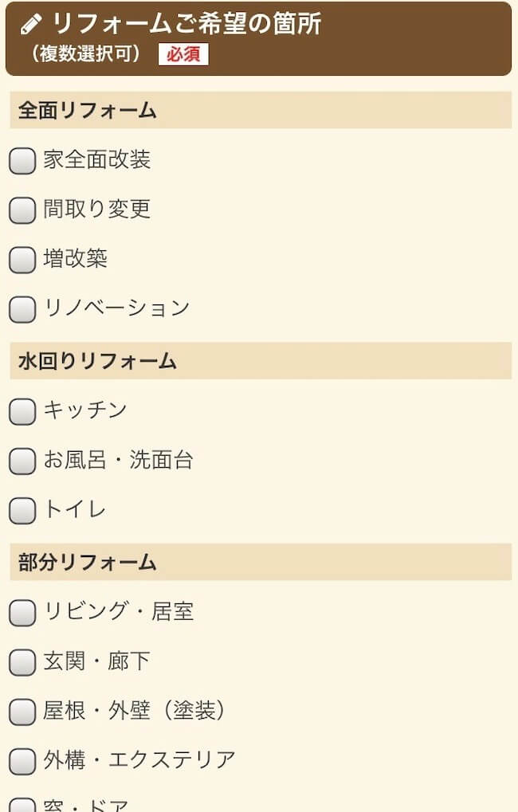Select the 屋根・外壁（塗装） option
This screenshot has height=812, width=518.
pyautogui.click(x=21, y=711)
